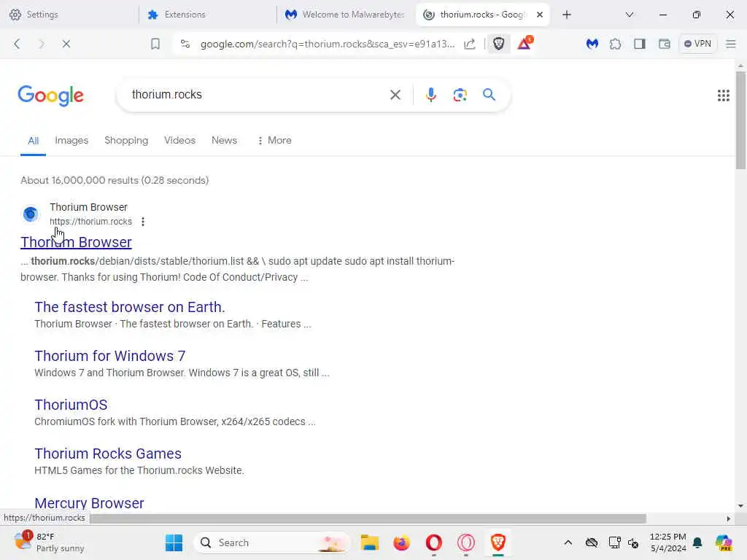Open Brave Rewards triangle icon
The height and width of the screenshot is (560, 747).
point(525,43)
